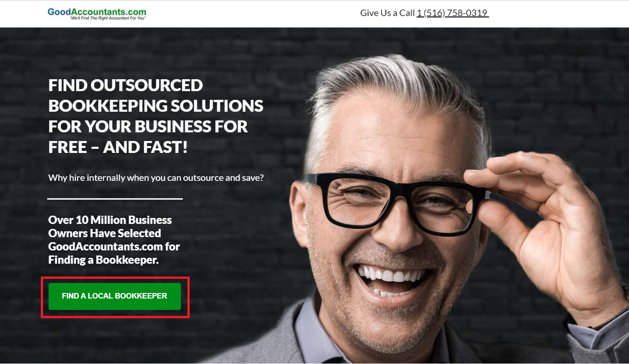Click the "Owners Have Selected" text line
This screenshot has height=364, width=629.
(x=104, y=233)
